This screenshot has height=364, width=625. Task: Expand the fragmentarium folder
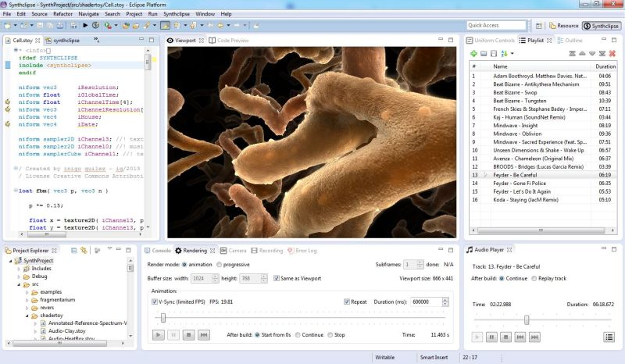[x=27, y=300]
